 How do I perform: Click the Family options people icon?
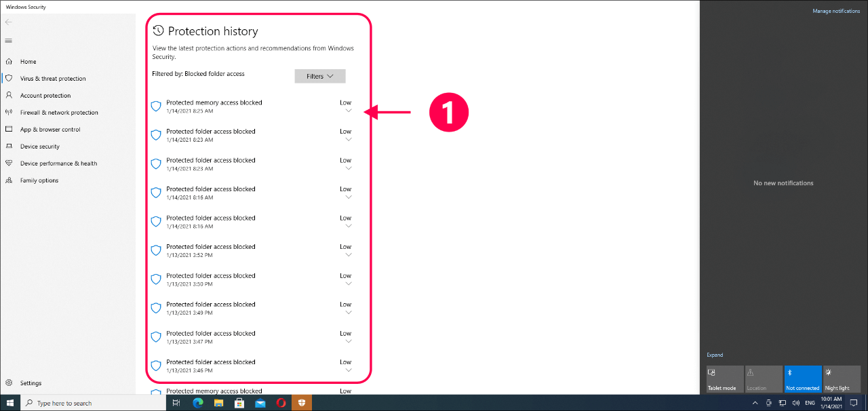9,180
